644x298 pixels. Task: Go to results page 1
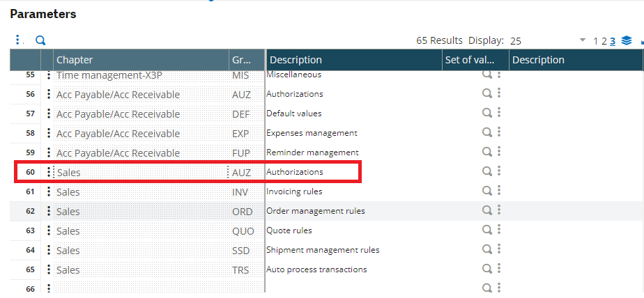[x=596, y=41]
